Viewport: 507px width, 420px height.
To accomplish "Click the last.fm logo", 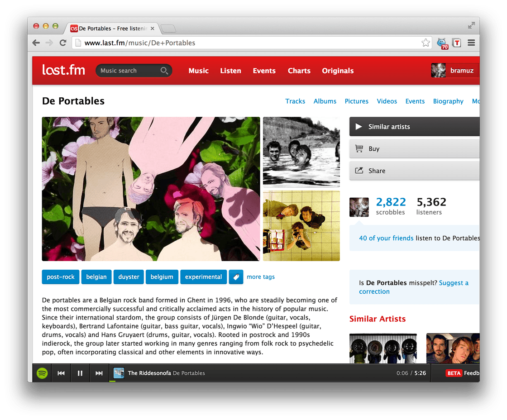I will point(64,70).
